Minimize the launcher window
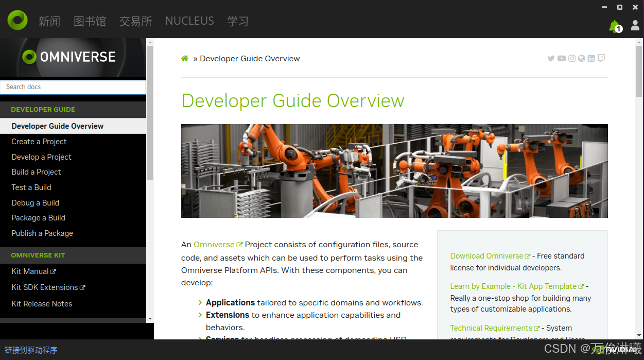 [x=604, y=7]
